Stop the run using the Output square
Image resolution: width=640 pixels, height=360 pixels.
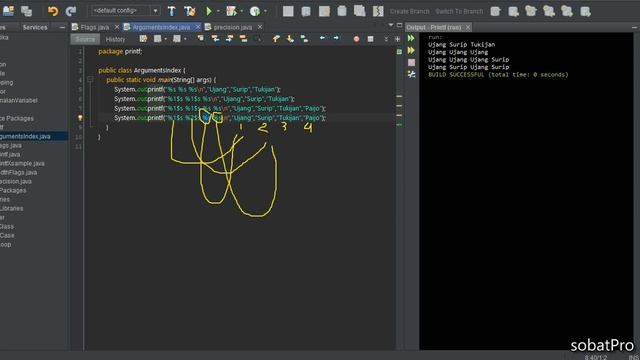pos(411,62)
